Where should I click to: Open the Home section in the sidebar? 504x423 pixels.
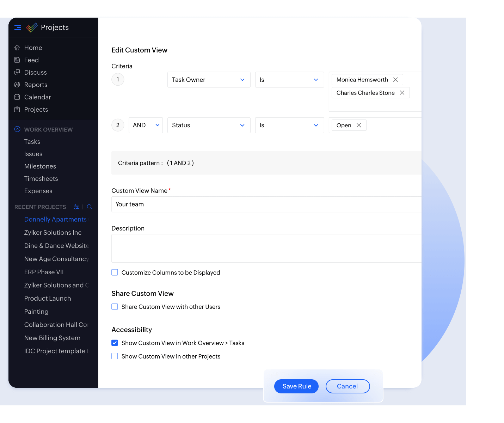click(33, 48)
